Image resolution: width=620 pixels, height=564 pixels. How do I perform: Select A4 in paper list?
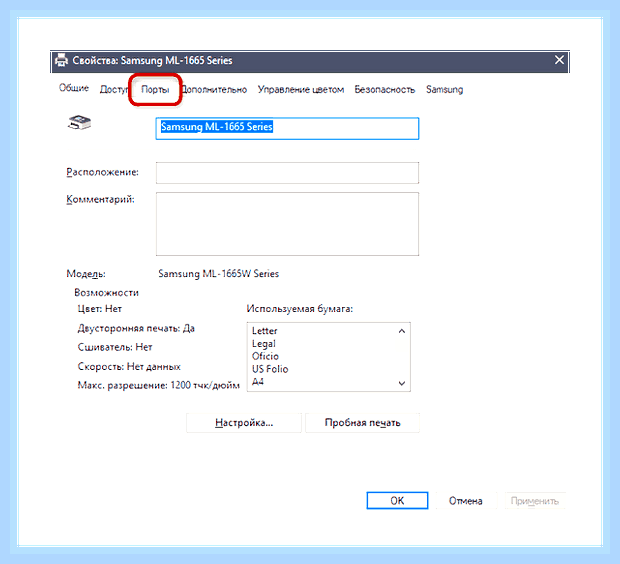click(x=258, y=382)
